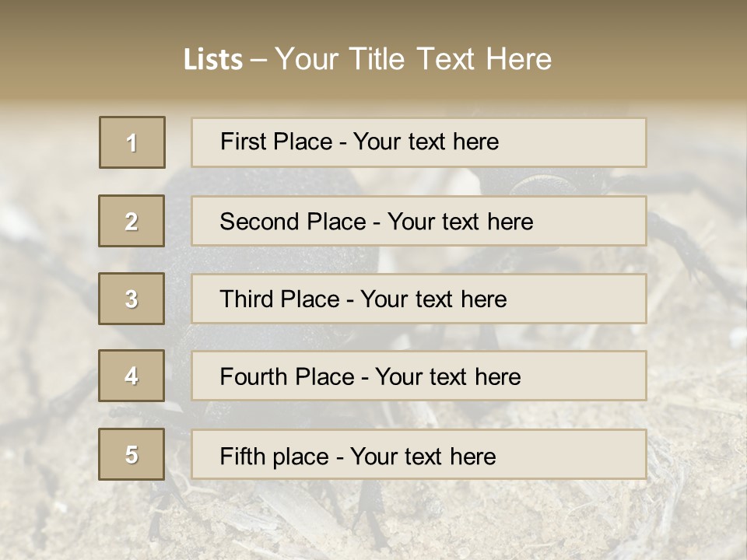Select "Your Title Text Here" title text
Image resolution: width=747 pixels, height=560 pixels.
(413, 59)
